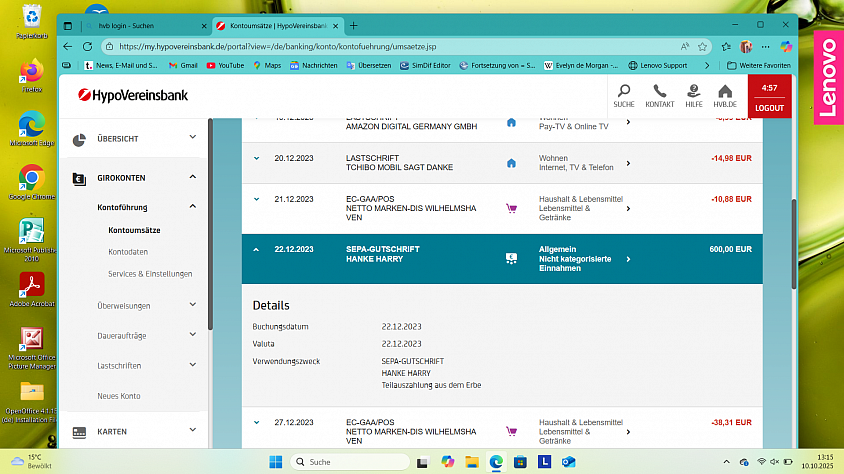This screenshot has height=474, width=844.
Task: Open the YouTube bookmark
Action: click(226, 66)
